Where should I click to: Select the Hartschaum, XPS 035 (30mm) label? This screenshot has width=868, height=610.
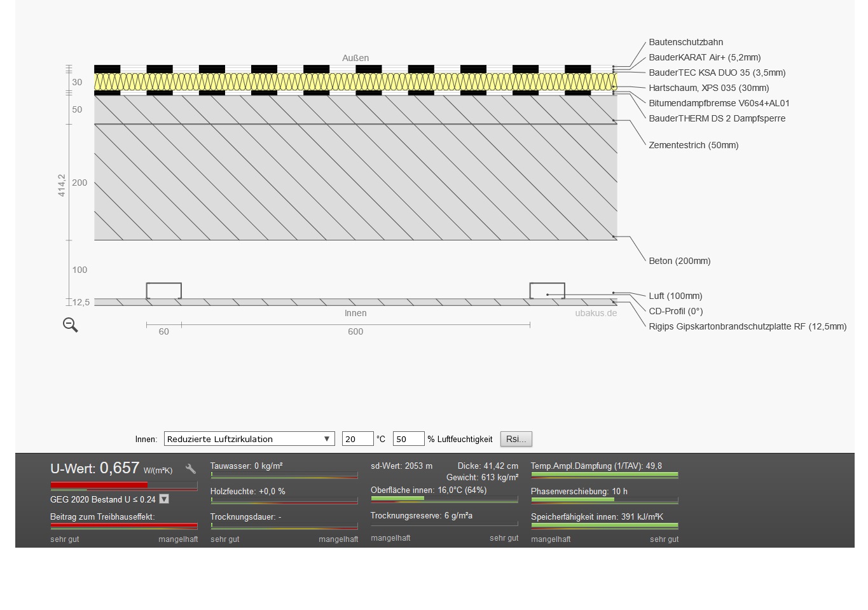tap(708, 88)
